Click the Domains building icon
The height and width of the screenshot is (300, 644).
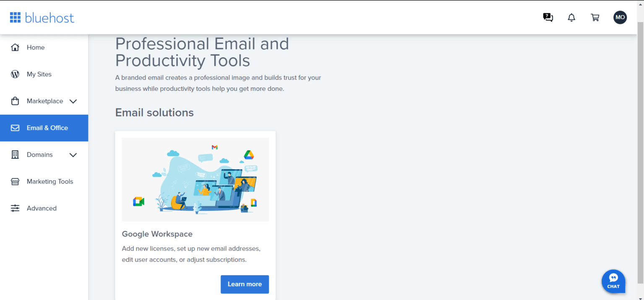pyautogui.click(x=15, y=155)
